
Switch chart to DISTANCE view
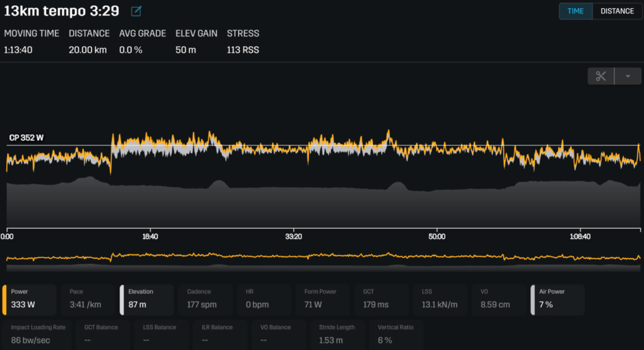pos(617,11)
